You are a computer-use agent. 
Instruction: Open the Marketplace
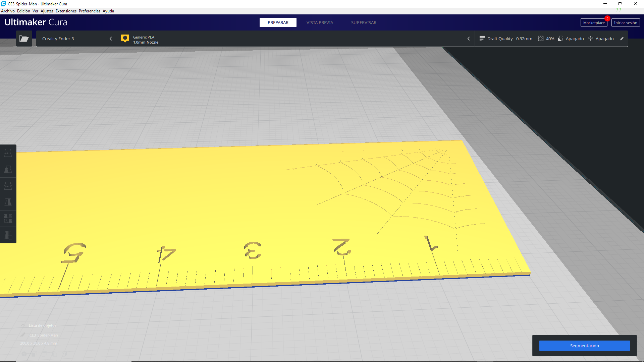pyautogui.click(x=594, y=22)
